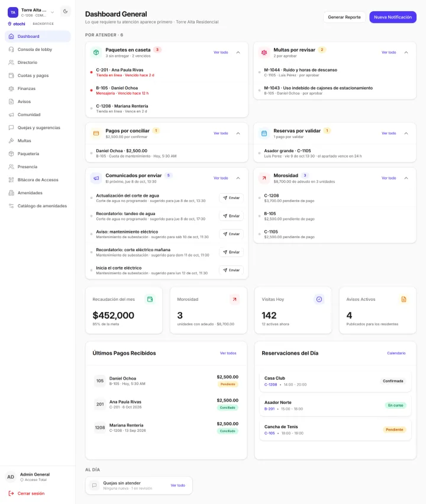Collapse the Morosidad card
This screenshot has height=504, width=426.
coord(406,178)
